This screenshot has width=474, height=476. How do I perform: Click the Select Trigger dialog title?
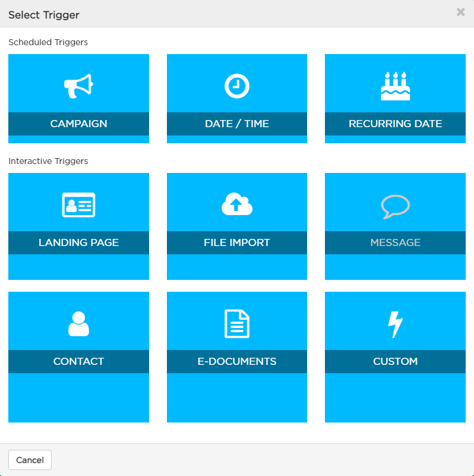click(x=44, y=15)
